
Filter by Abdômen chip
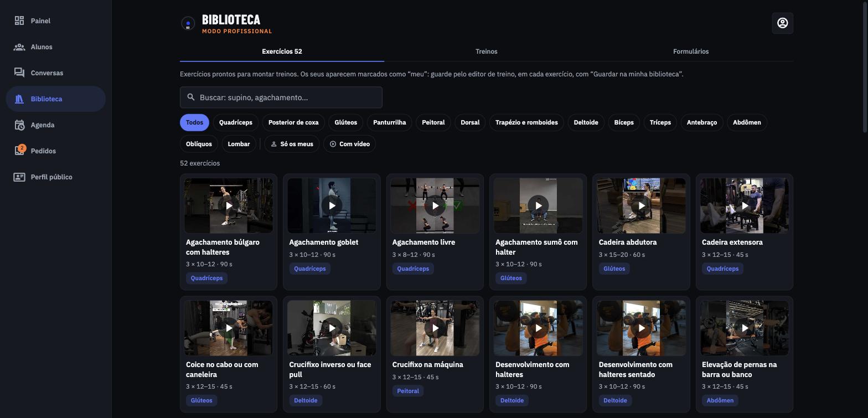click(x=747, y=122)
